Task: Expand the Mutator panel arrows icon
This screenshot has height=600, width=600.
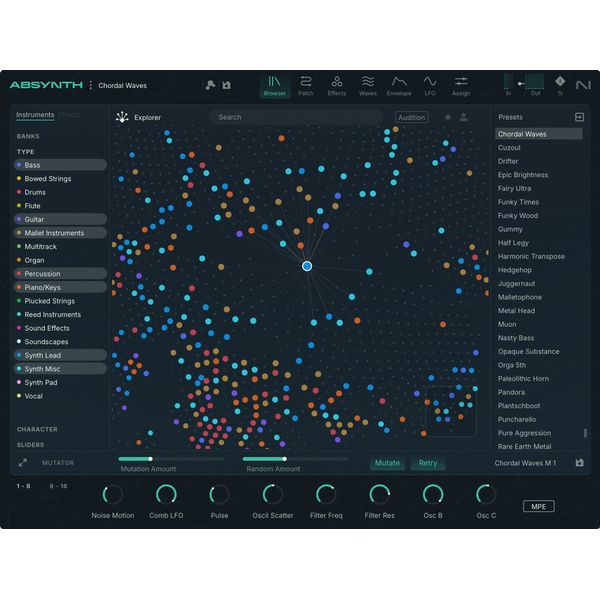Action: pyautogui.click(x=23, y=463)
